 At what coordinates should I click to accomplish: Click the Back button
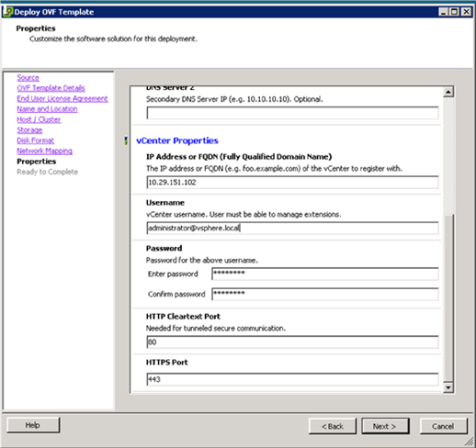(333, 426)
